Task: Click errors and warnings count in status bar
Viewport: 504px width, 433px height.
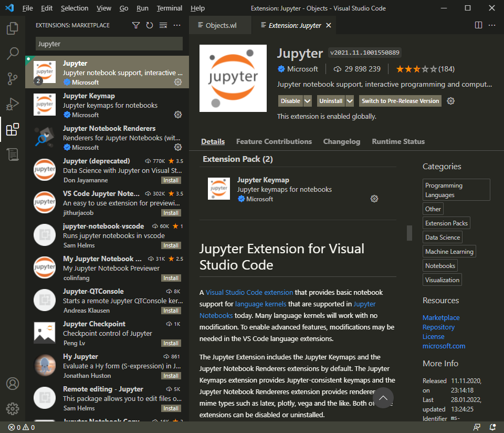Action: point(21,427)
